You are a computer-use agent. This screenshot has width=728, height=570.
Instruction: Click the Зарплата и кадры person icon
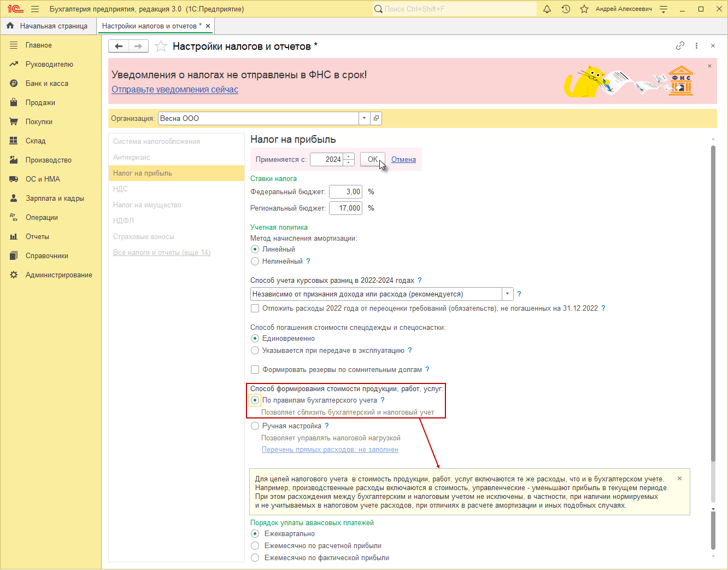point(14,198)
